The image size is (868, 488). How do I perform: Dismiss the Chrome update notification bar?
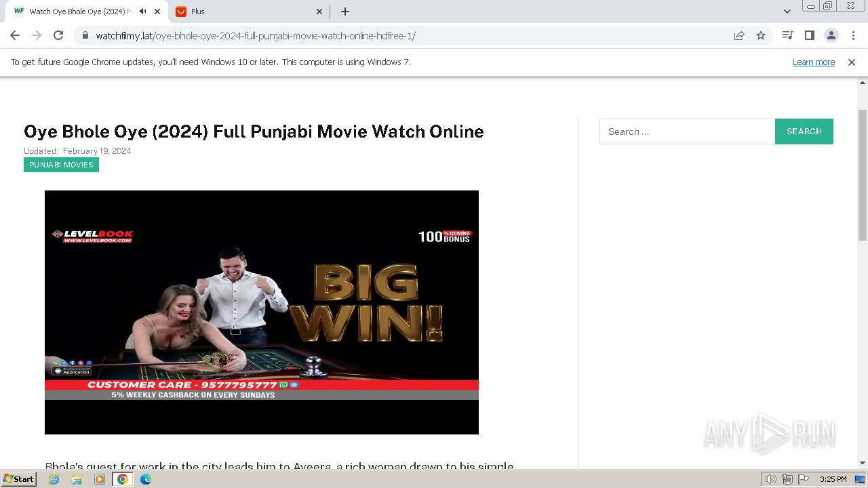[x=852, y=62]
